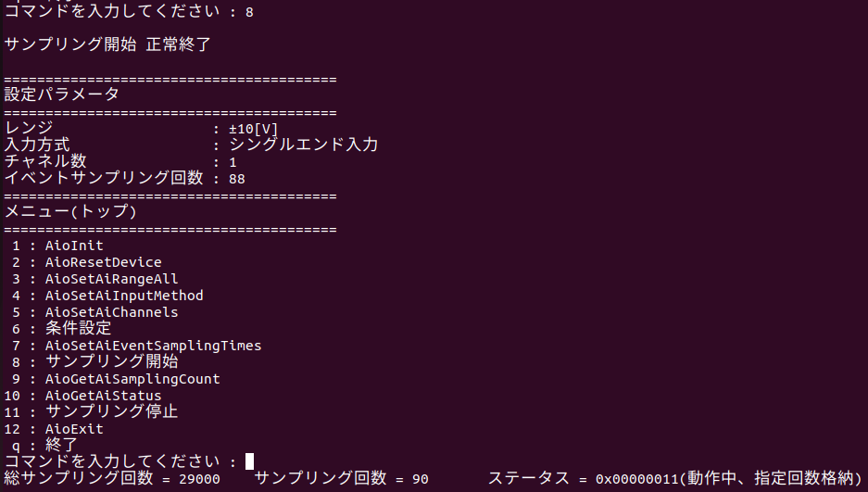Screen dimensions: 868x492
Task: Focus the bottom command prompt cursor
Action: [x=249, y=461]
